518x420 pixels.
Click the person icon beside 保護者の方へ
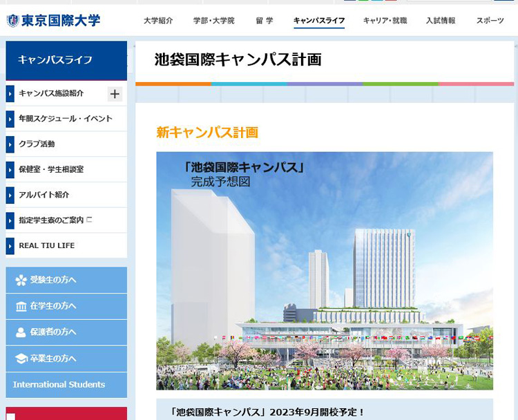[x=21, y=332]
